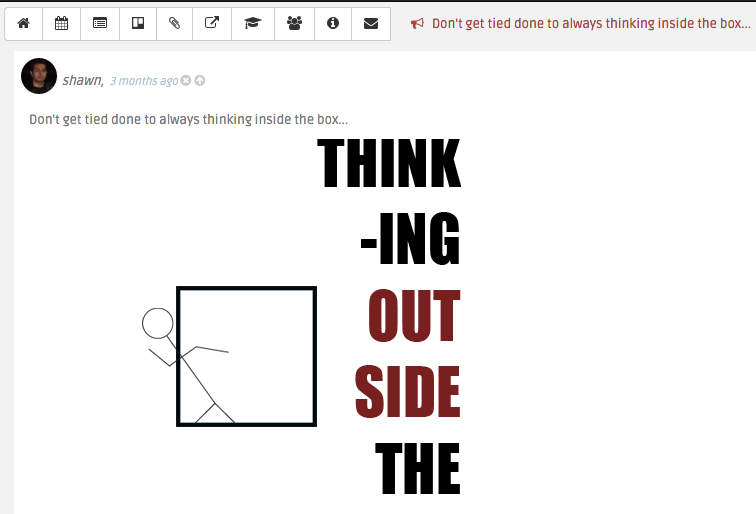This screenshot has height=514, width=756.
Task: Open the home icon in toolbar
Action: pos(24,24)
